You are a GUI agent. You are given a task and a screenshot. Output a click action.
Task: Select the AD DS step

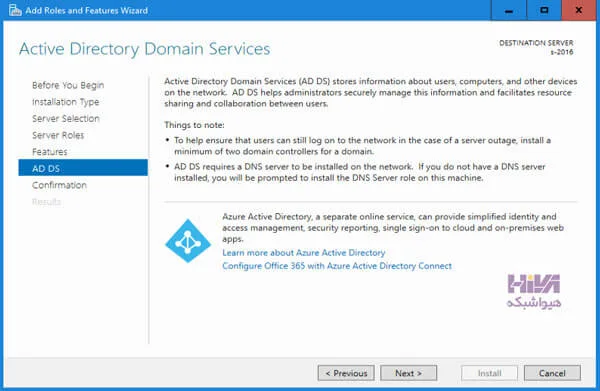coord(83,168)
